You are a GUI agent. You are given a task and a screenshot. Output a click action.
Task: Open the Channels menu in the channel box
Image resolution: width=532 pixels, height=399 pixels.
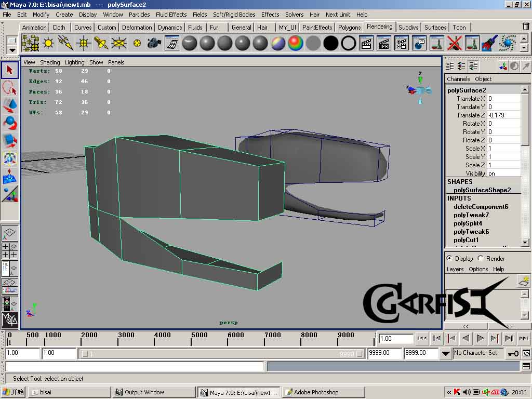458,79
